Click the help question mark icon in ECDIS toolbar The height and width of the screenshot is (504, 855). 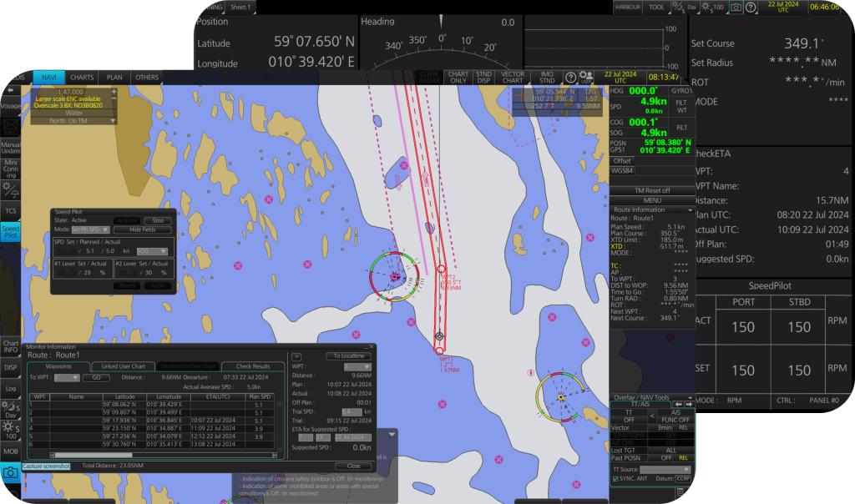pos(570,78)
